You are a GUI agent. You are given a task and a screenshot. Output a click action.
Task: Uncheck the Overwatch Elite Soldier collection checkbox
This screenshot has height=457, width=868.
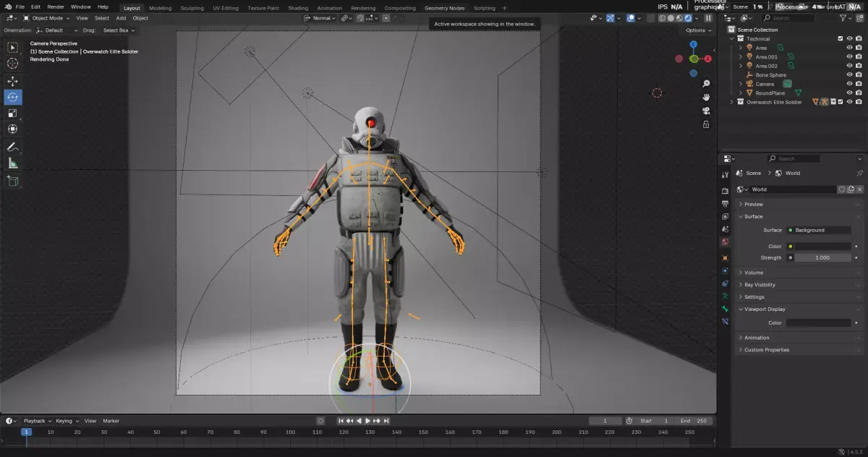pyautogui.click(x=840, y=102)
